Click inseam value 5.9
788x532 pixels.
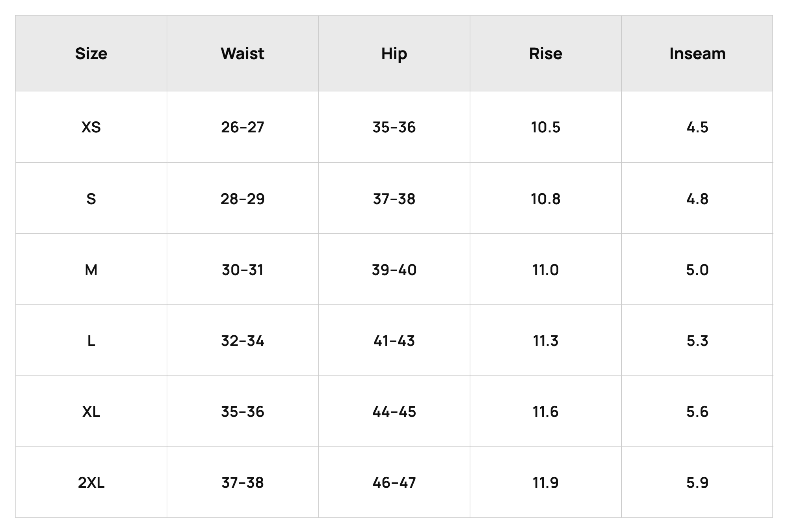pos(697,482)
